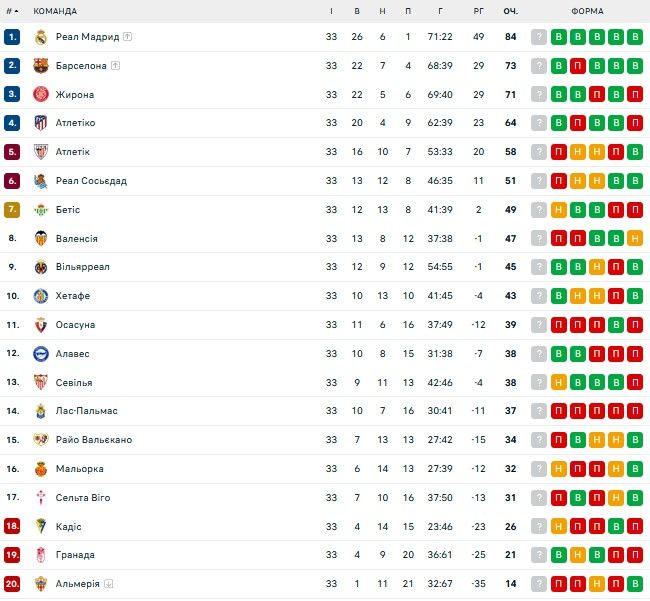Click the Villarreal yellow club crest
The height and width of the screenshot is (601, 650).
(41, 268)
